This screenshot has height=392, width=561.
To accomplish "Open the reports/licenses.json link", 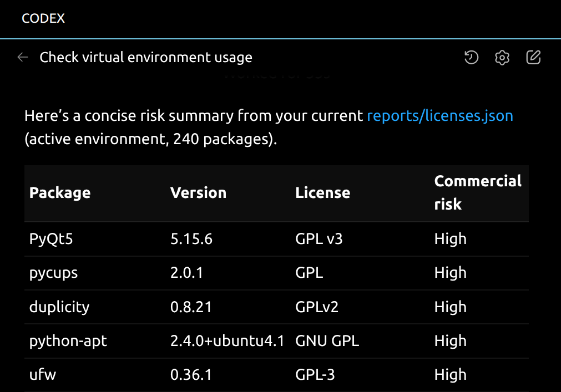I will [x=440, y=116].
